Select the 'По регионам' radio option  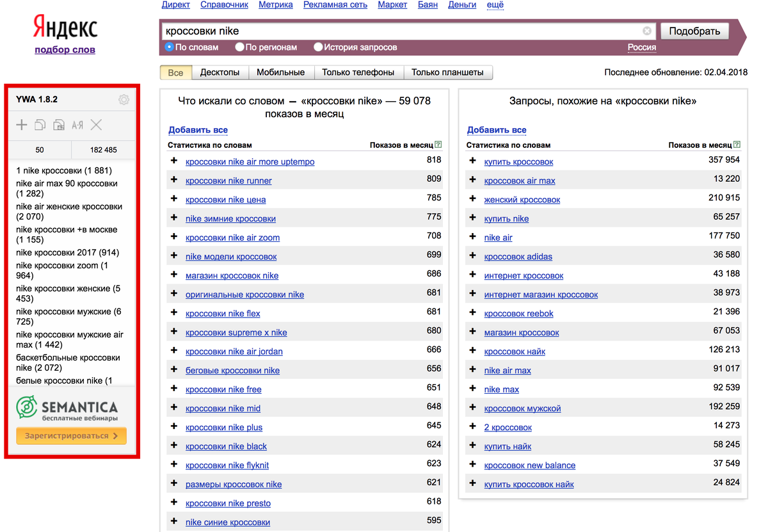239,47
